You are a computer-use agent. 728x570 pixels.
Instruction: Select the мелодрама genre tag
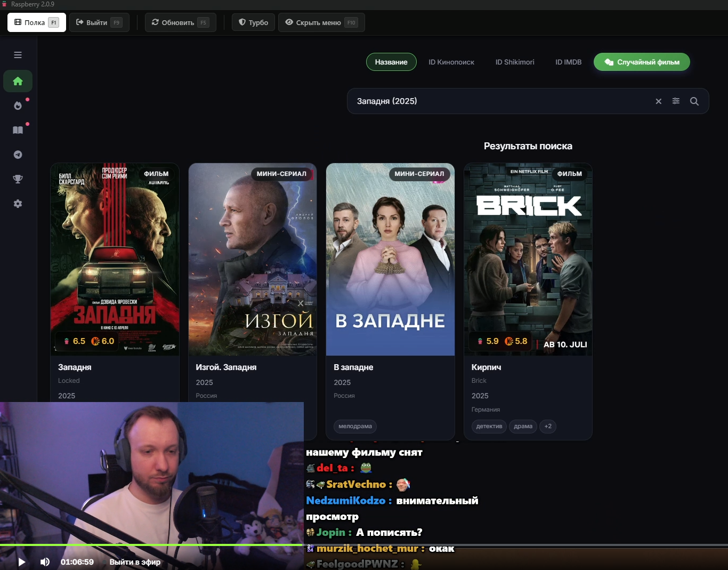coord(355,426)
